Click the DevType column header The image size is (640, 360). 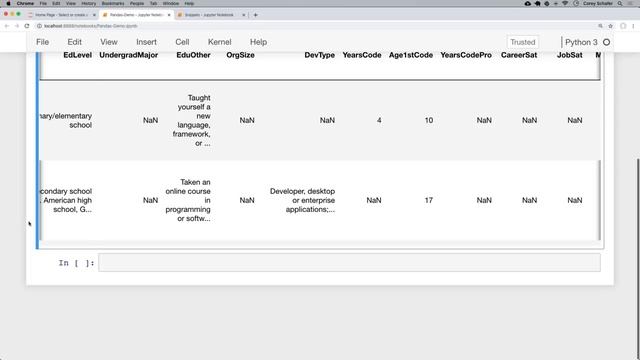click(320, 55)
